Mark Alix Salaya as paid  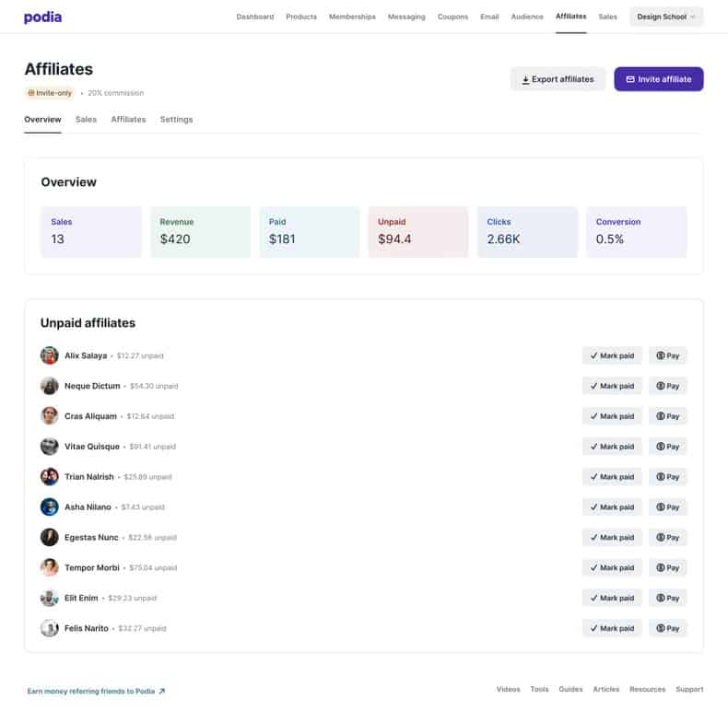(612, 355)
